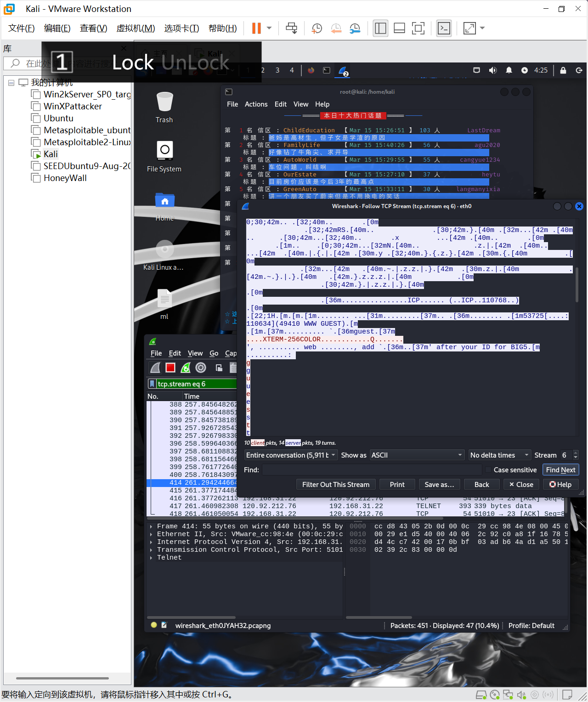588x702 pixels.
Task: Click the Help button in Follow Stream dialog
Action: 560,485
